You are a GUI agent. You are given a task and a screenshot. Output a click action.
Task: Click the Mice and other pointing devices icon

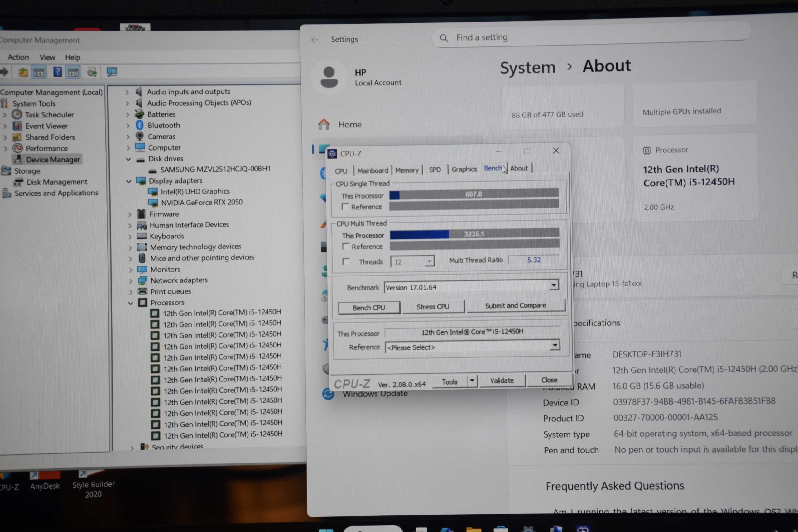142,258
